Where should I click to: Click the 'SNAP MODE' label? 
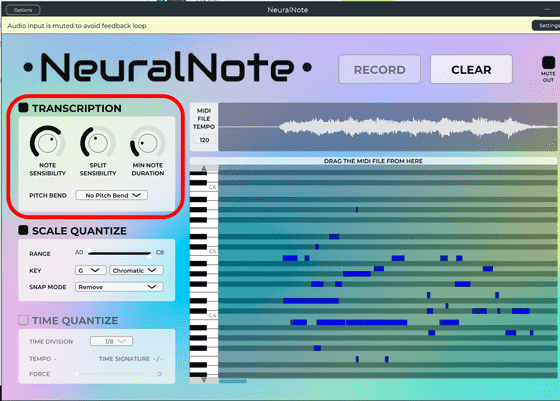48,287
